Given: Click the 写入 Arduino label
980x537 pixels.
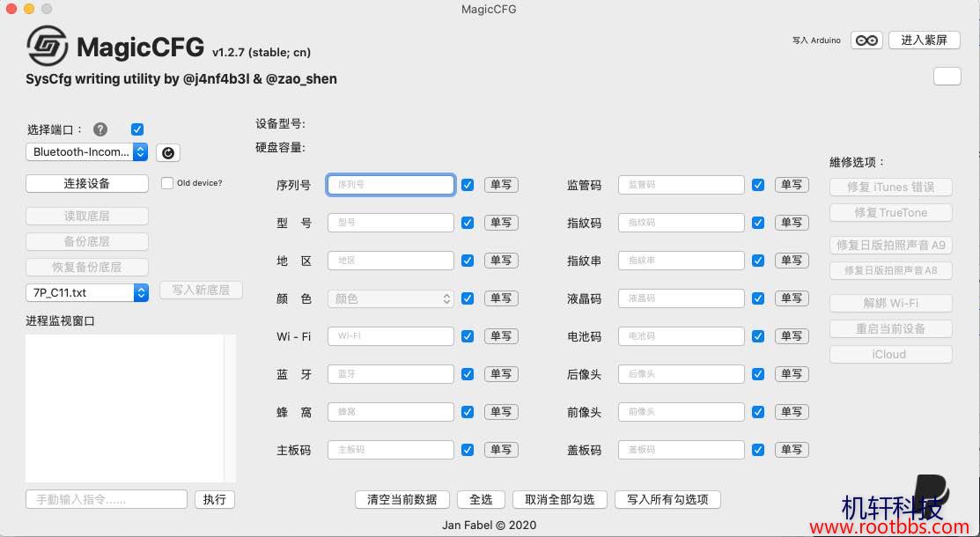Looking at the screenshot, I should click(816, 40).
